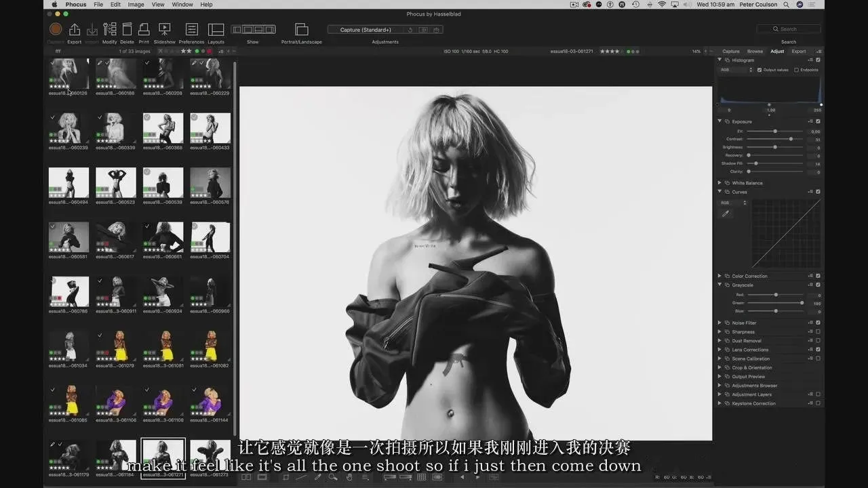Start the Slideshow
This screenshot has height=488, width=868.
pos(164,30)
